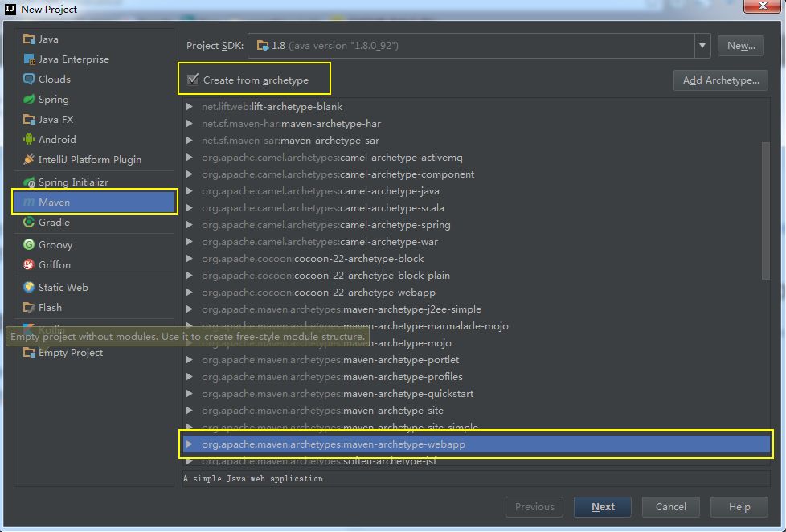Expand camel-archetype-activemq node
The image size is (786, 532).
pyautogui.click(x=190, y=158)
